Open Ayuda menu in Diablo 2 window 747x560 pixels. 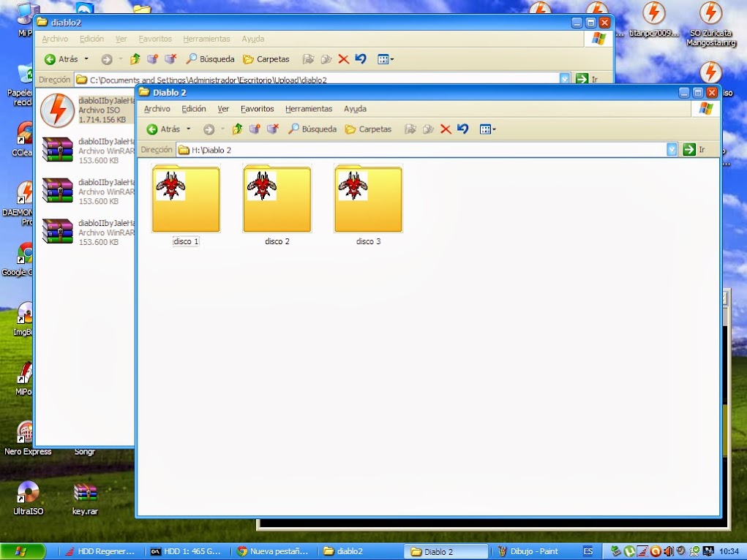click(x=356, y=109)
